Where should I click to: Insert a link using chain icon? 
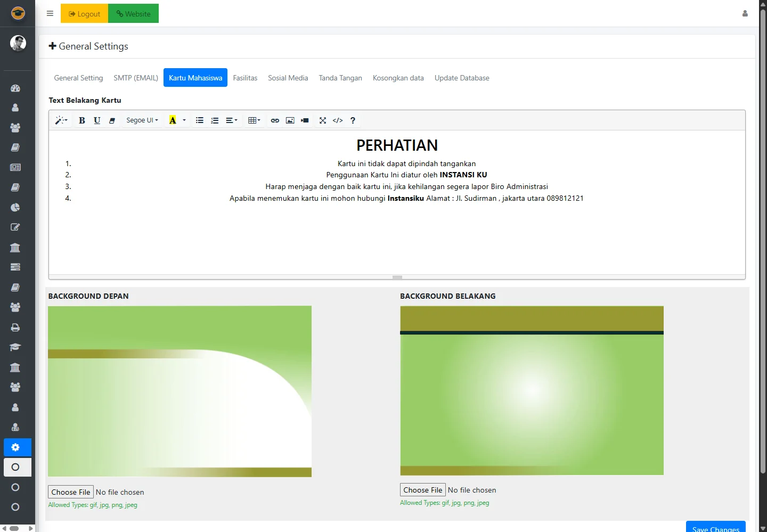point(275,120)
